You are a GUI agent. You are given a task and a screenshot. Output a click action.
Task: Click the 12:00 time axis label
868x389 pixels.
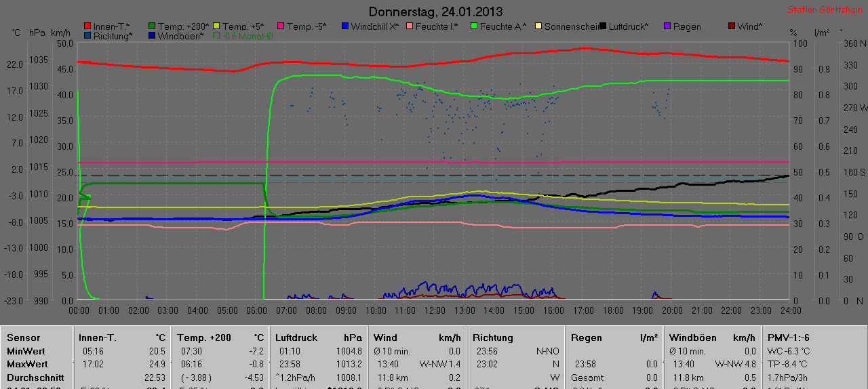point(435,310)
